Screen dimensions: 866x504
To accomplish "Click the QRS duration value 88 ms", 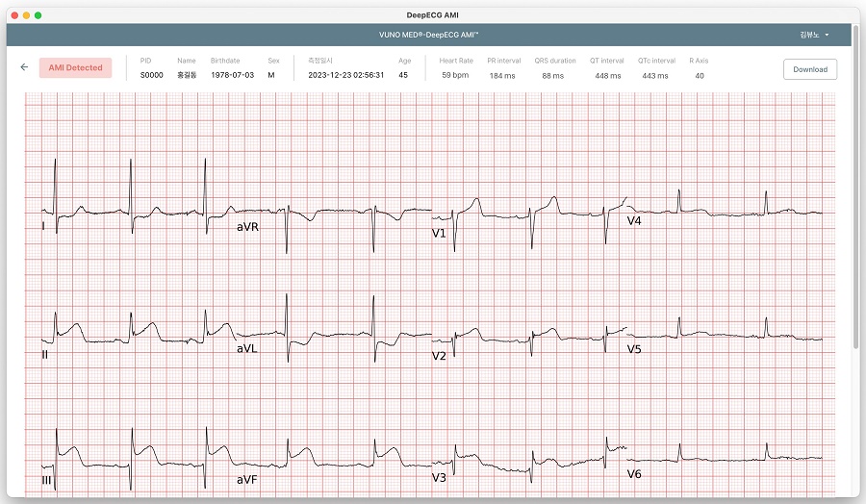I will pos(552,75).
